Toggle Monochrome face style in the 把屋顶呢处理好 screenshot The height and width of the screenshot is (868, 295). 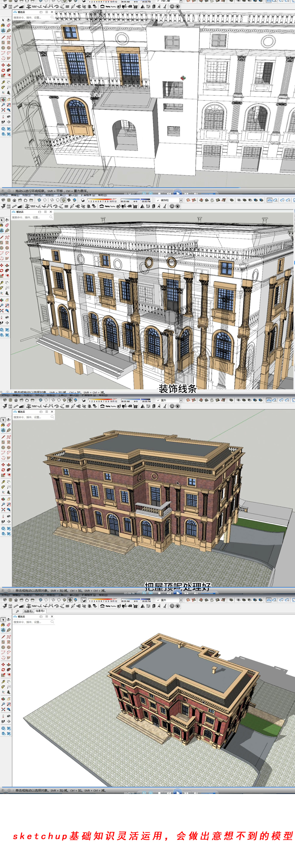tap(76, 400)
